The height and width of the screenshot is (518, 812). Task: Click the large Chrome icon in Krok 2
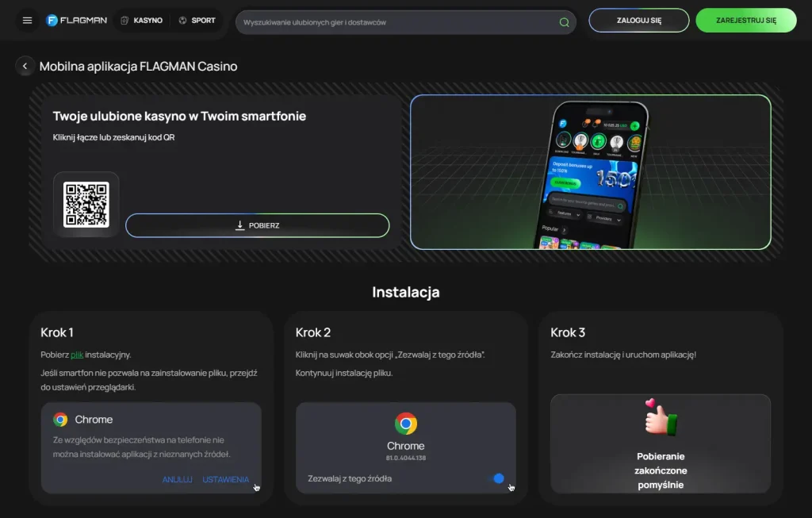(x=405, y=424)
